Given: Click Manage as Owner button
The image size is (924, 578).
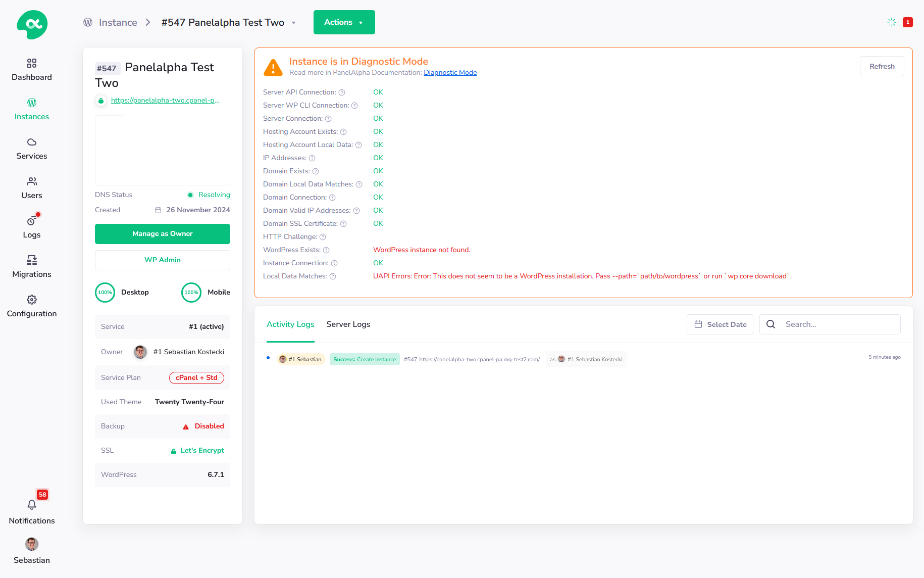Looking at the screenshot, I should pyautogui.click(x=163, y=234).
